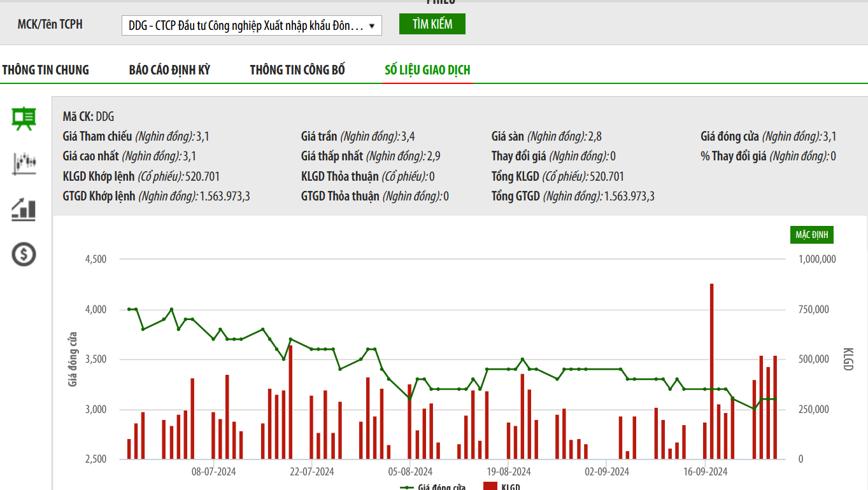Open the candlestick chart sidebar icon
Viewport: 868px width, 490px height.
pos(24,164)
